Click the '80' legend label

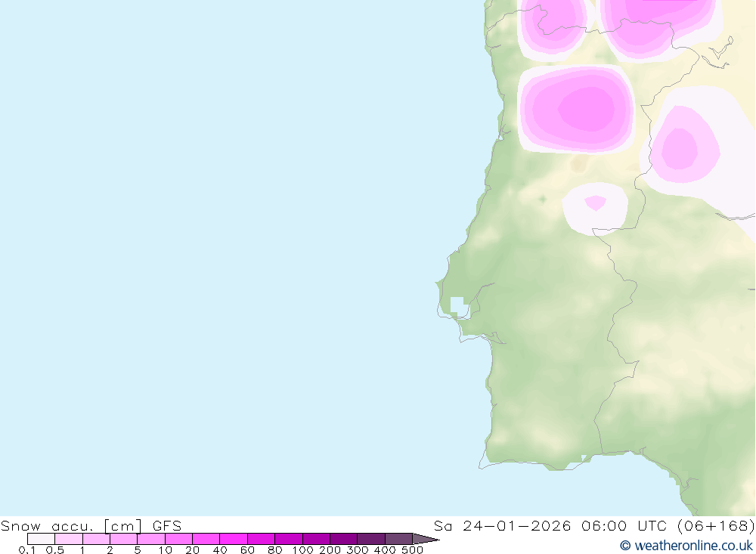tap(275, 549)
